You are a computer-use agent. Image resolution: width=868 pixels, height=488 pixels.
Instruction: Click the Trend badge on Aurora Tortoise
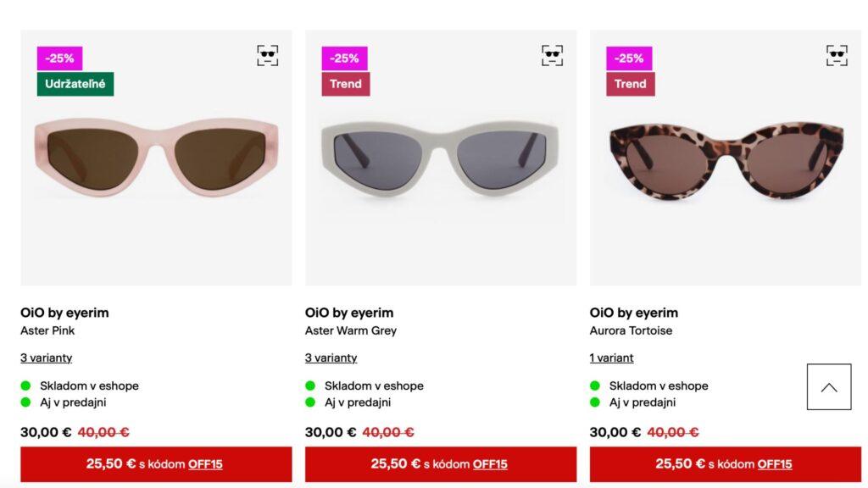[x=630, y=84]
